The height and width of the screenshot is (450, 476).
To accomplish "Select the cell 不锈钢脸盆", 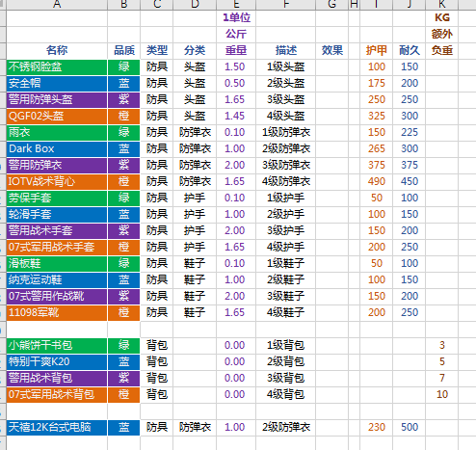I will (57, 67).
